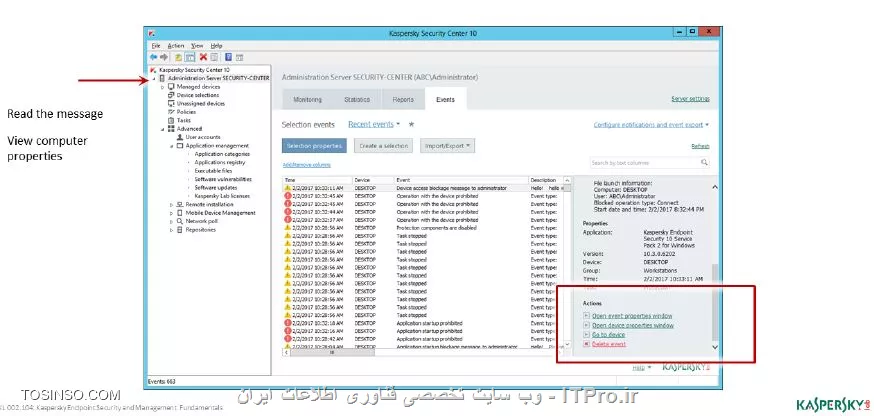874x416 pixels.
Task: Switch to the Reports tab
Action: pos(403,100)
